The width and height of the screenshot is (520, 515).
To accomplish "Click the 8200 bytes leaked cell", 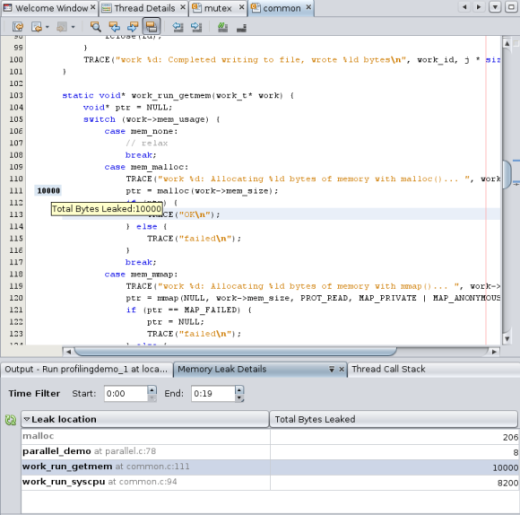I will click(x=395, y=483).
